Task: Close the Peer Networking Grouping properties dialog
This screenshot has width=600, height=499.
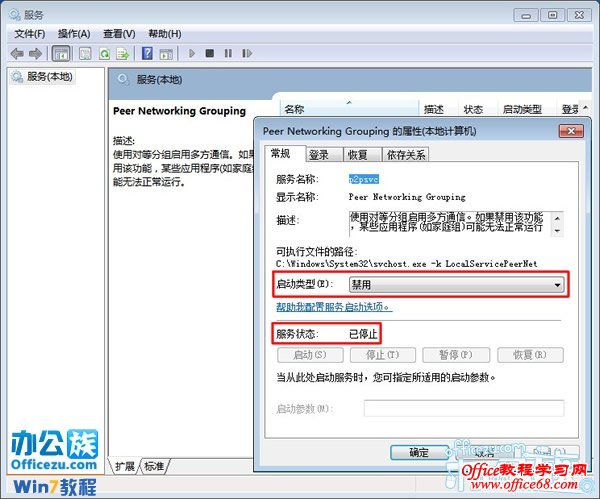Action: click(571, 131)
